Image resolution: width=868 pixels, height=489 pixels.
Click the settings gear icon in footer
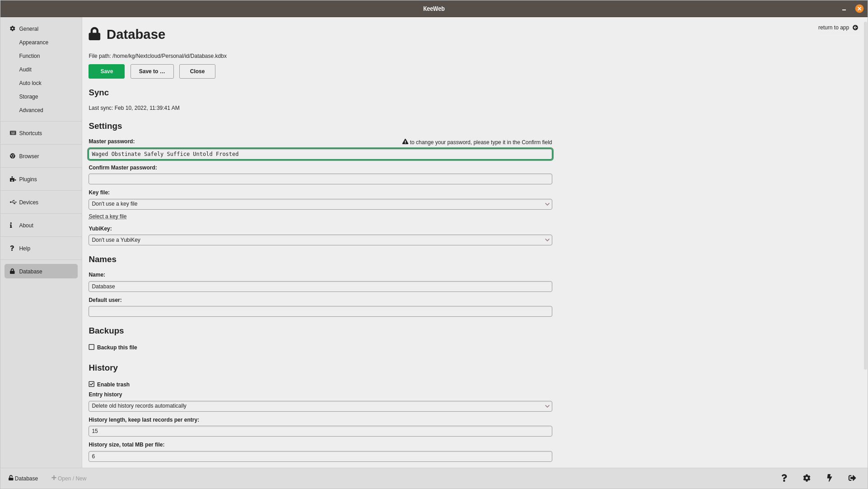point(807,478)
